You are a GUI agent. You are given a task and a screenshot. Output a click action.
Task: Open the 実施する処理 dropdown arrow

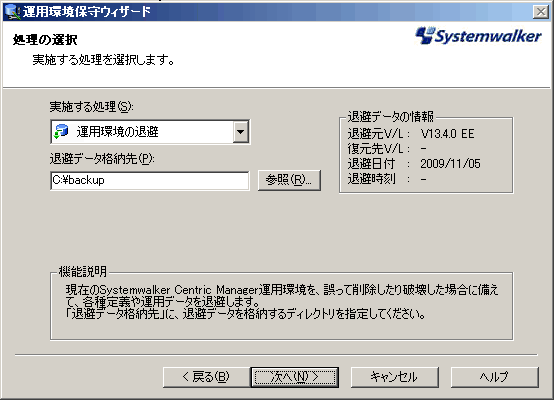click(241, 132)
